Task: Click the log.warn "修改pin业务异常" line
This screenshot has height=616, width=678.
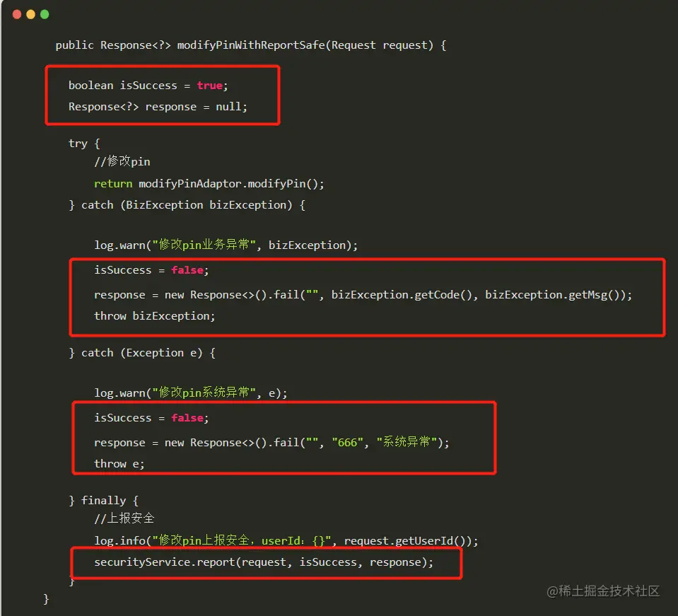Action: 226,245
